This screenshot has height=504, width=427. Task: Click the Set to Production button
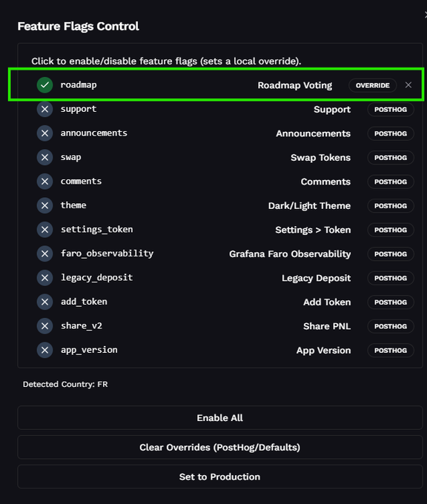[220, 477]
